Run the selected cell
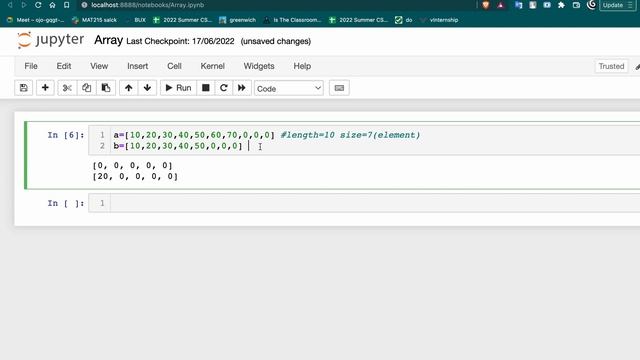The width and height of the screenshot is (640, 360). point(178,88)
